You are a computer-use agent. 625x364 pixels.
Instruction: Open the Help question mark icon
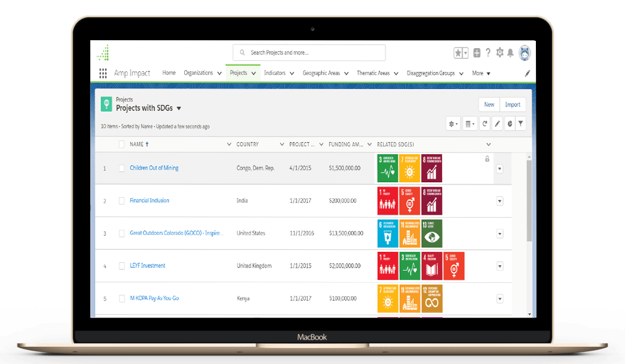coord(488,52)
